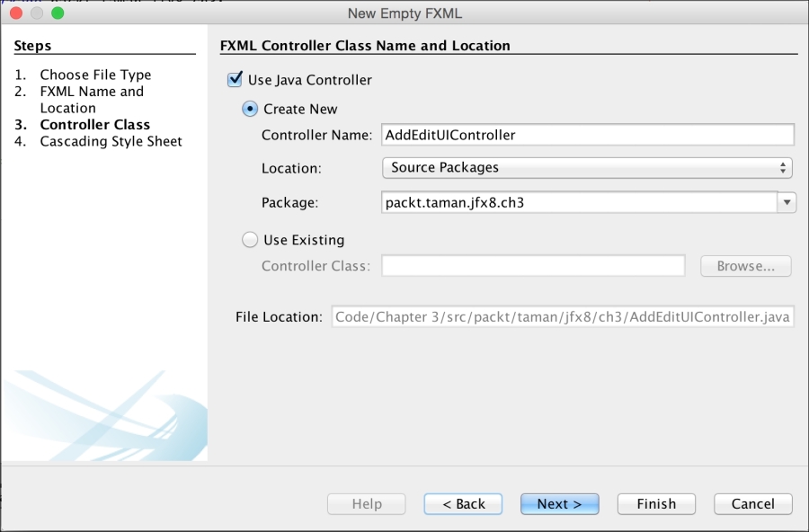Open the Location dropdown showing Source Packages
The height and width of the screenshot is (532, 809).
point(588,167)
